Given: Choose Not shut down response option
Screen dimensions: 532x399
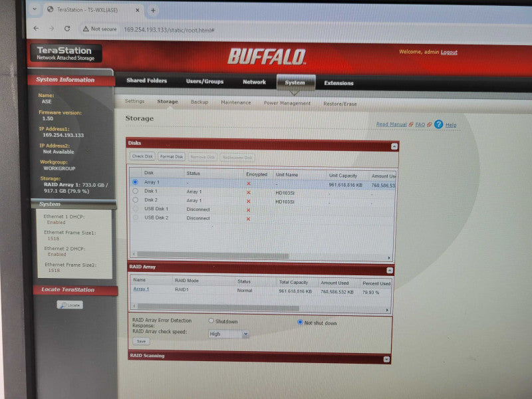Looking at the screenshot, I should coord(300,322).
